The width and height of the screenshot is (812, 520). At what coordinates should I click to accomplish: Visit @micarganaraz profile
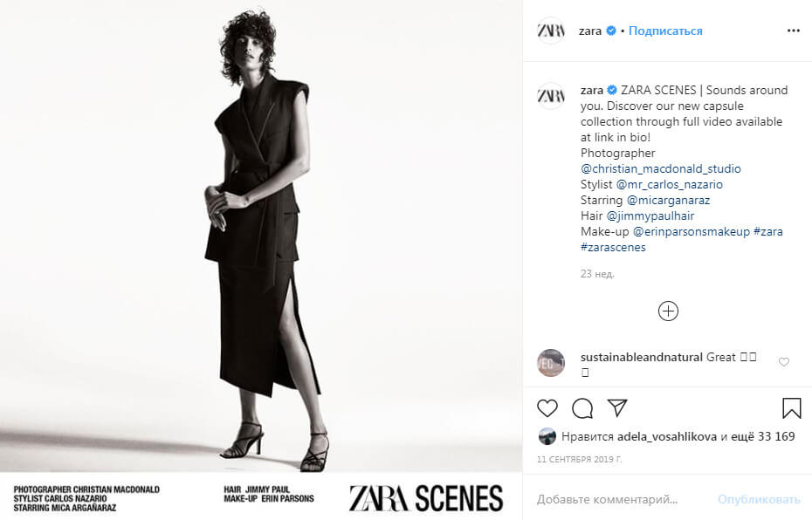pyautogui.click(x=669, y=201)
